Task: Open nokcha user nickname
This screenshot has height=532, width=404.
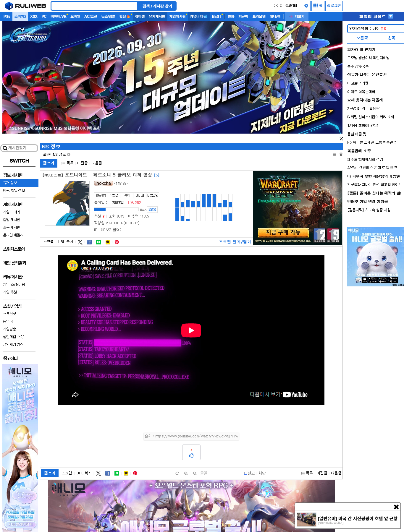Action: click(104, 183)
